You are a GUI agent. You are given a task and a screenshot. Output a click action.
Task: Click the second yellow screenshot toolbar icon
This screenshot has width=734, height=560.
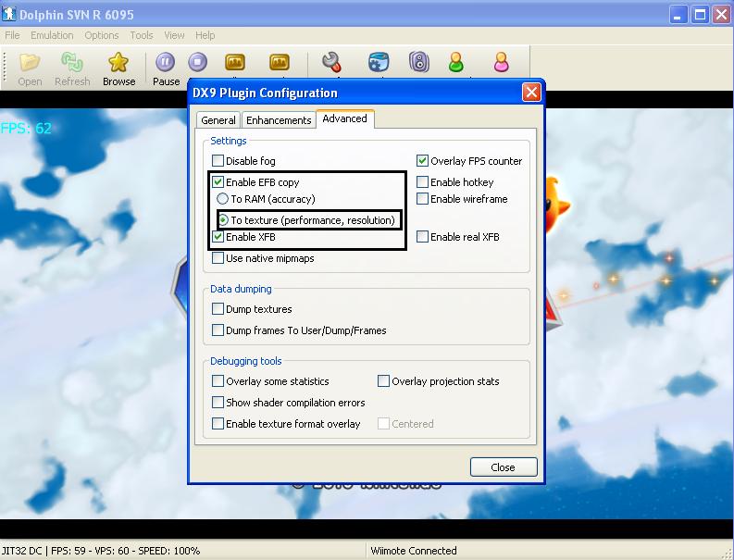coord(280,62)
